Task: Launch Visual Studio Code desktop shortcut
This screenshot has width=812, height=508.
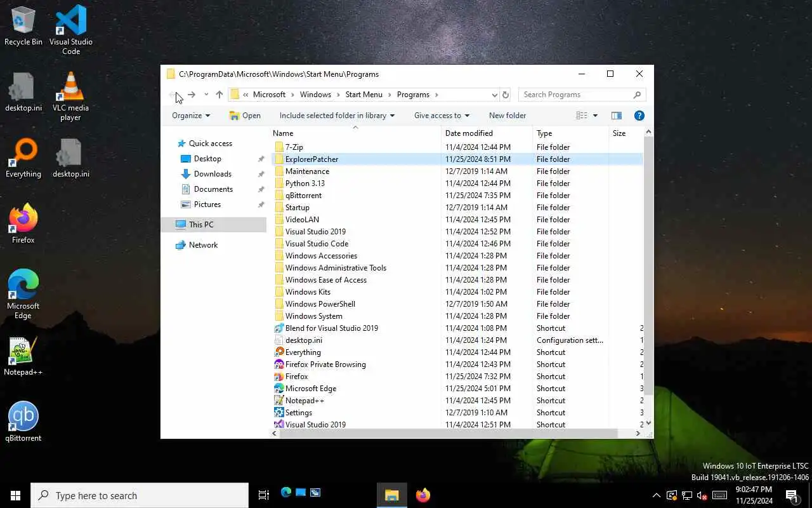Action: [x=71, y=29]
